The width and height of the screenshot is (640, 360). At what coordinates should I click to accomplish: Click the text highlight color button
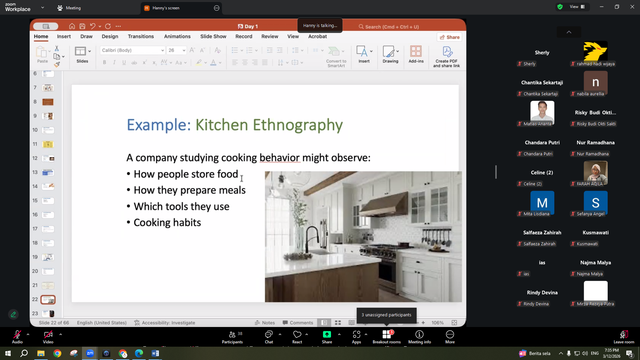tap(199, 62)
